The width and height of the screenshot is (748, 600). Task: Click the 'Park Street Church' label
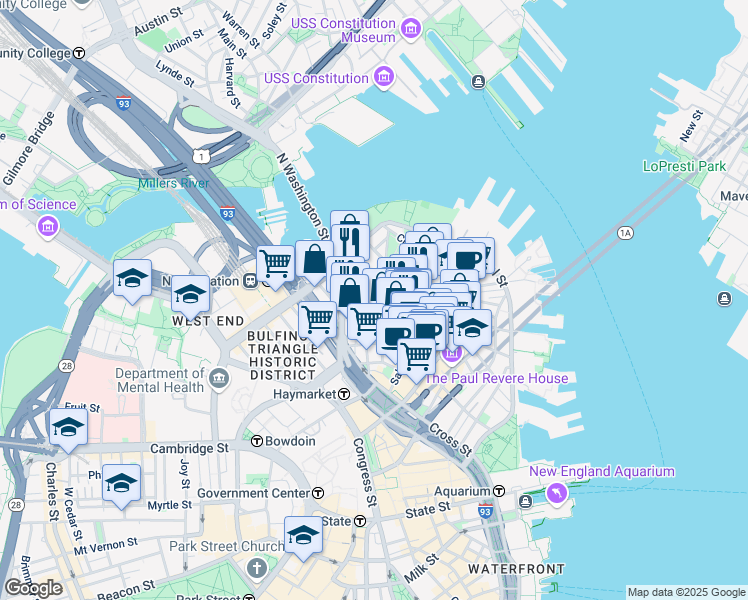[227, 546]
